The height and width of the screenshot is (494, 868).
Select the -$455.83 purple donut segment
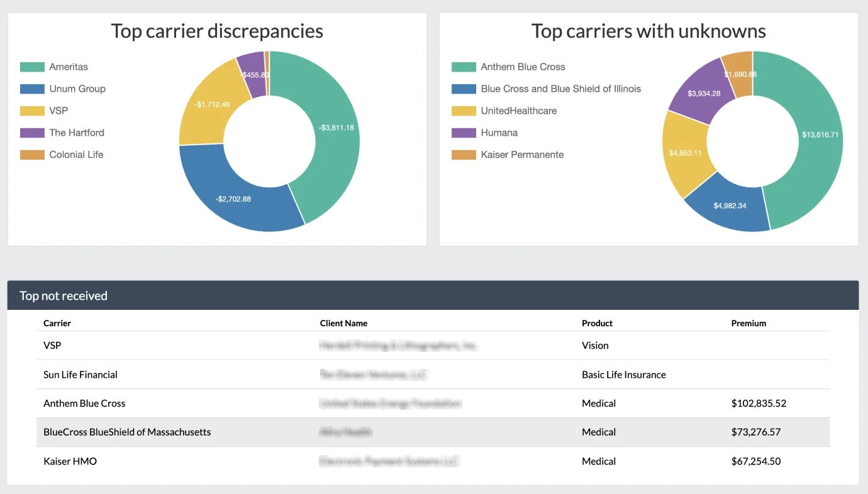(x=253, y=75)
